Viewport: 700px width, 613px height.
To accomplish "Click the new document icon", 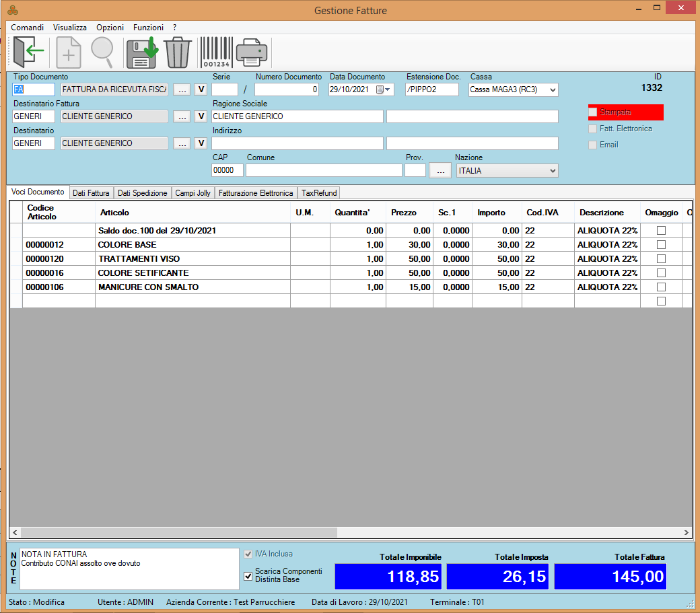I will tap(69, 52).
